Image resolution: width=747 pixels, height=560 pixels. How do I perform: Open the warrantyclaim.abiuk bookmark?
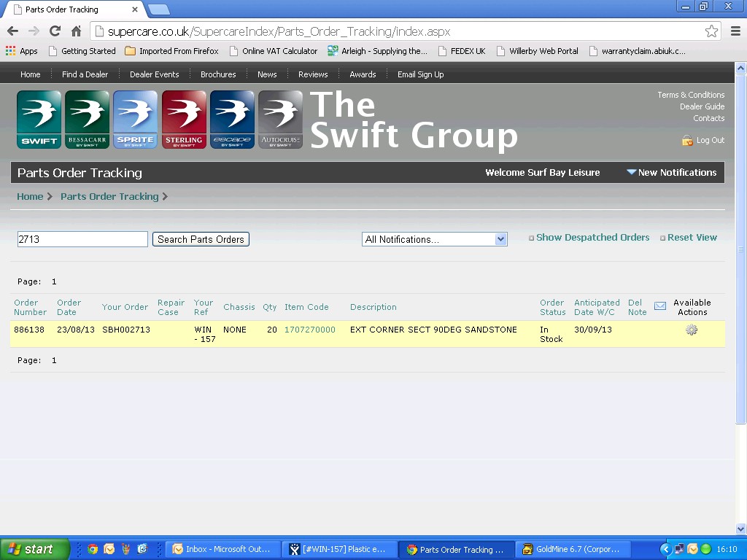tap(638, 51)
